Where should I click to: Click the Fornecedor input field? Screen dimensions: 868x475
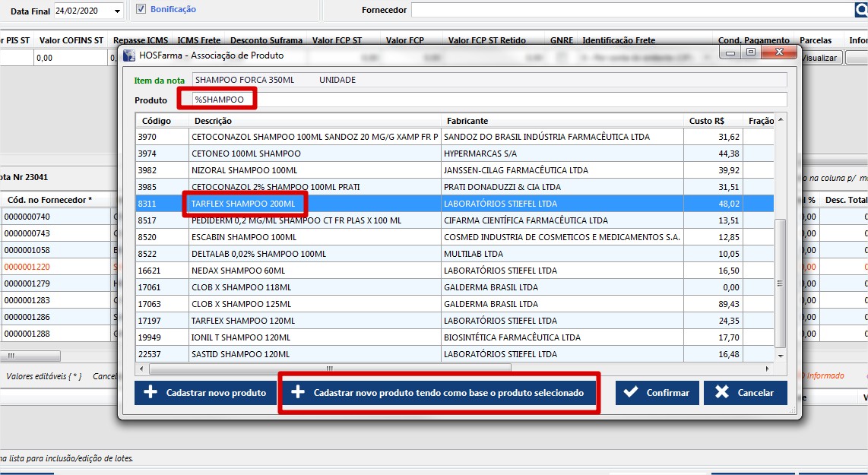pyautogui.click(x=631, y=10)
